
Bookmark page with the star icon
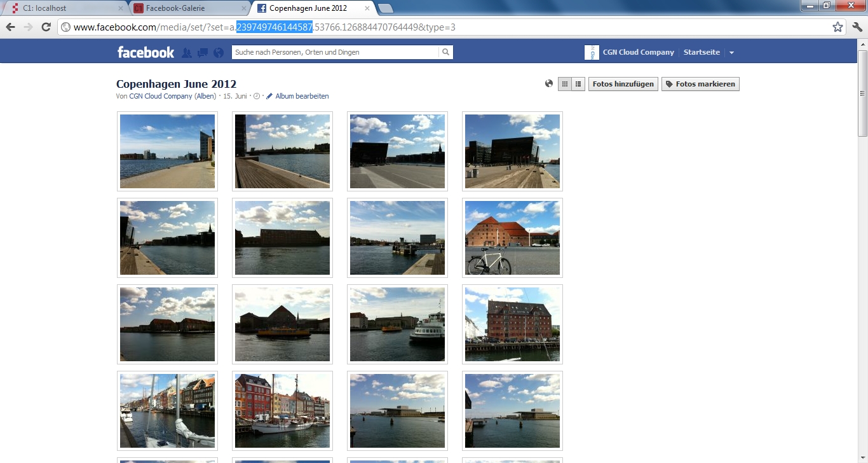click(x=837, y=27)
